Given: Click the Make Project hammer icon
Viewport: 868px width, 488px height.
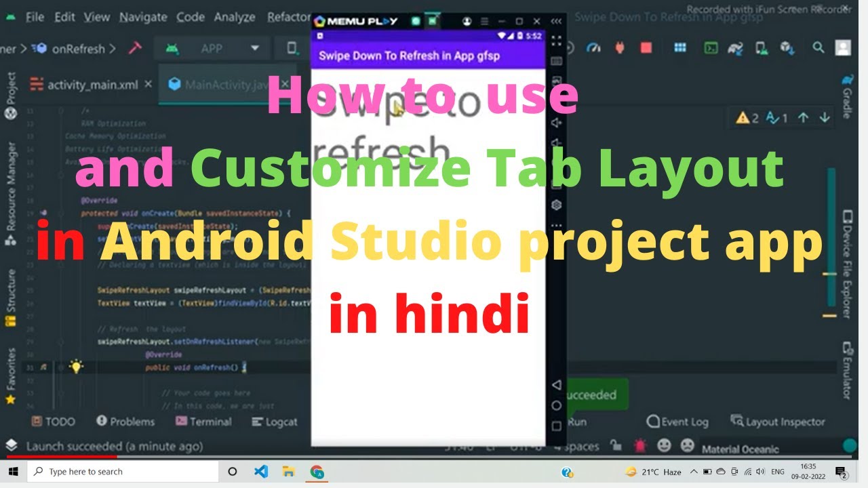Looking at the screenshot, I should coord(135,48).
